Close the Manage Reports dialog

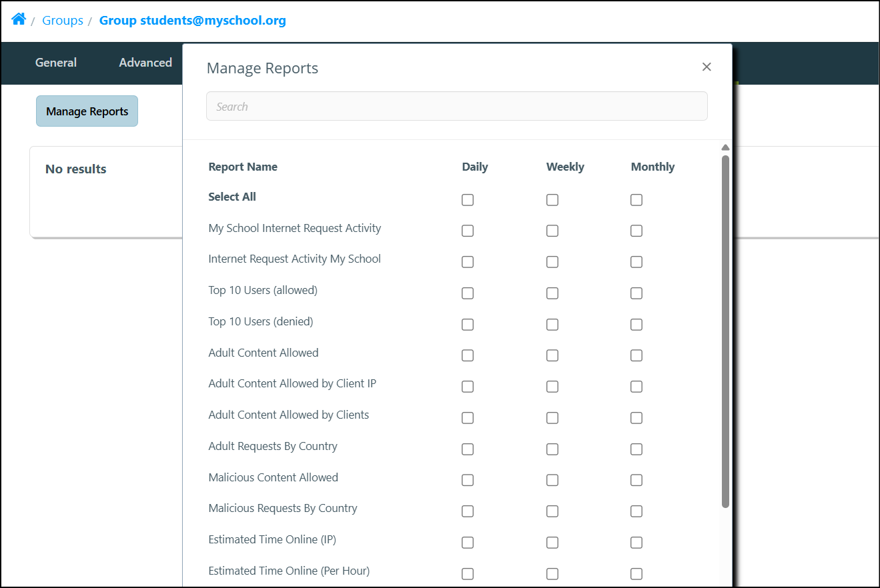click(707, 67)
